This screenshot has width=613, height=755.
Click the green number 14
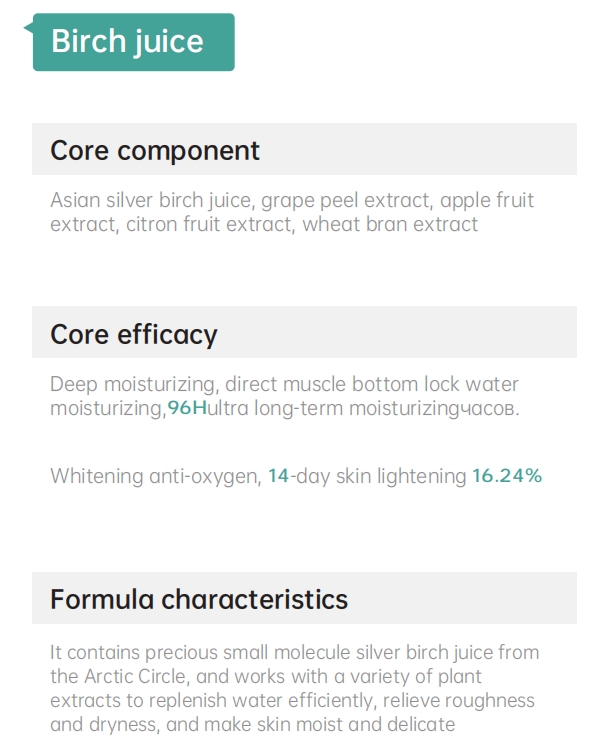point(278,476)
